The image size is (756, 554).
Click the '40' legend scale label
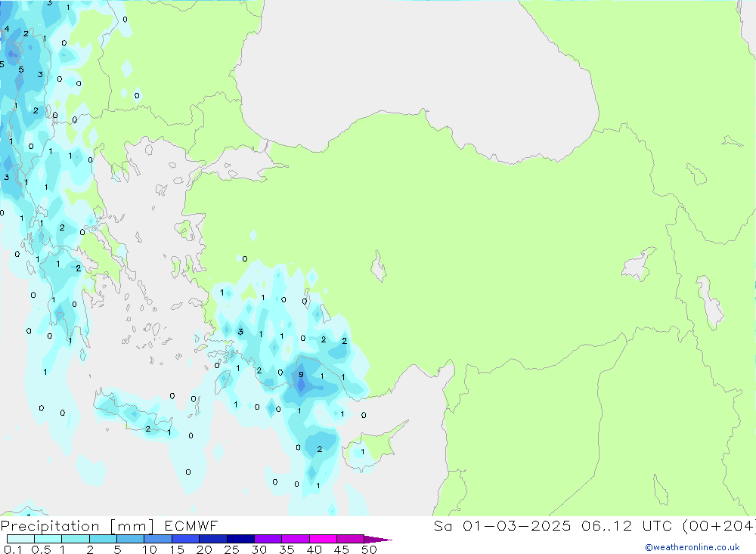[314, 549]
